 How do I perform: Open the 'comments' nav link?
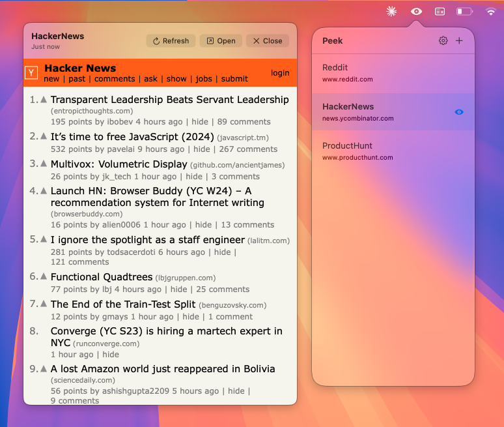115,79
